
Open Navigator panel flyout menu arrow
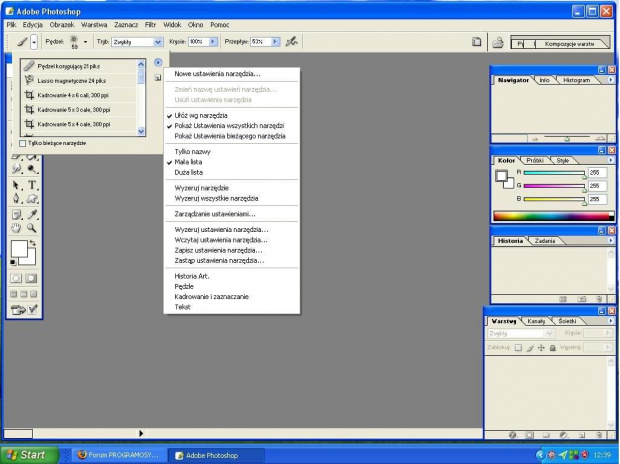(611, 80)
